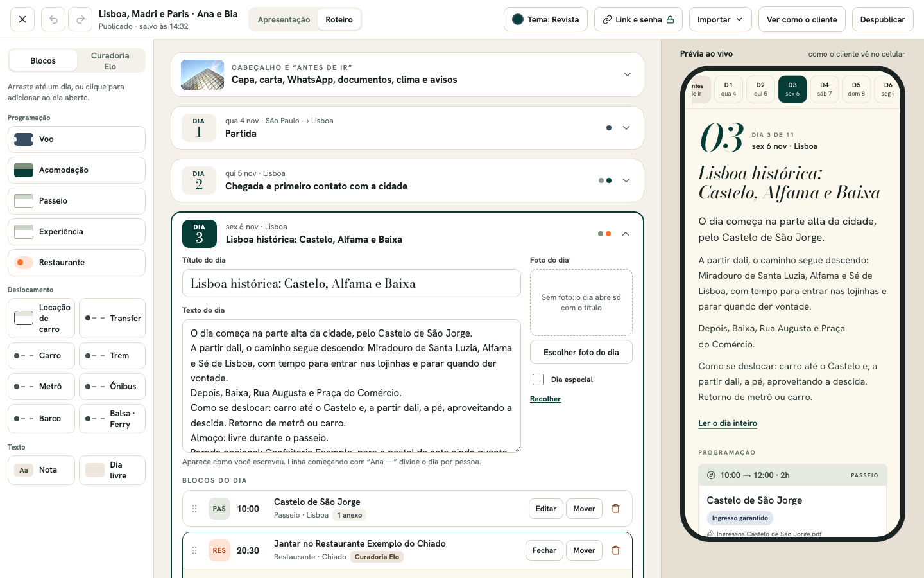Add a Voo block from the palette
The image size is (924, 578).
coord(76,139)
